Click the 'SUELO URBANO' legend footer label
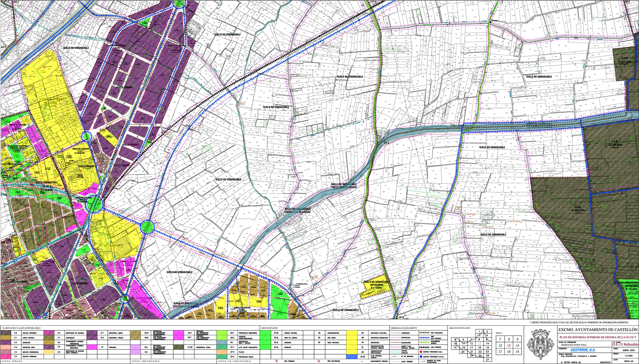639x364 pixels. [12, 361]
